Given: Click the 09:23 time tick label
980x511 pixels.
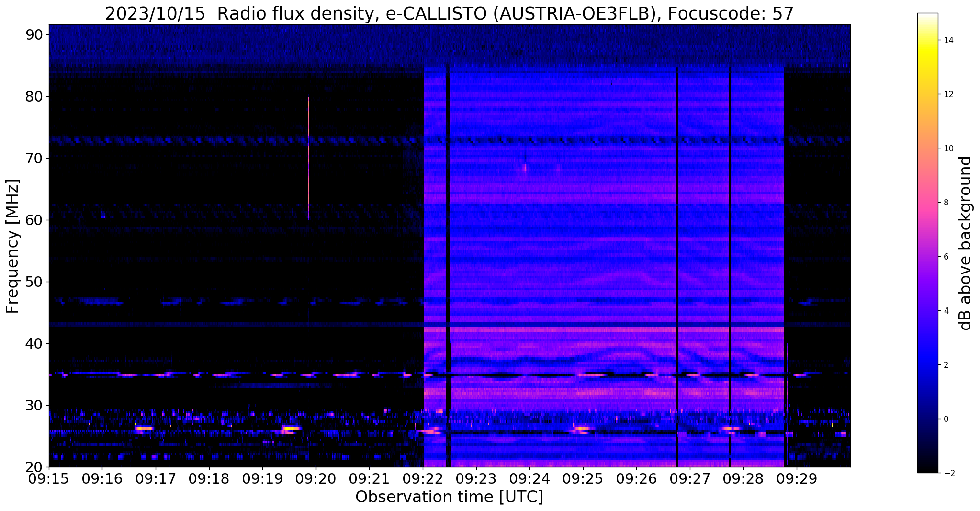Looking at the screenshot, I should pos(476,478).
